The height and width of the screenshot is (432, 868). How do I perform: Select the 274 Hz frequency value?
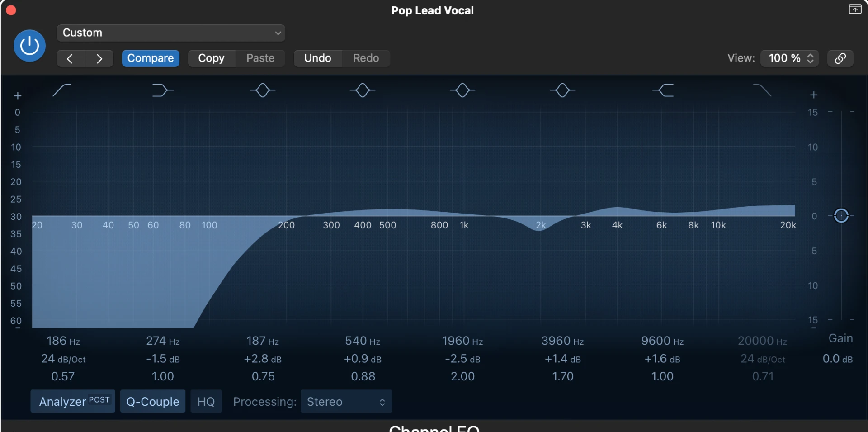click(163, 341)
